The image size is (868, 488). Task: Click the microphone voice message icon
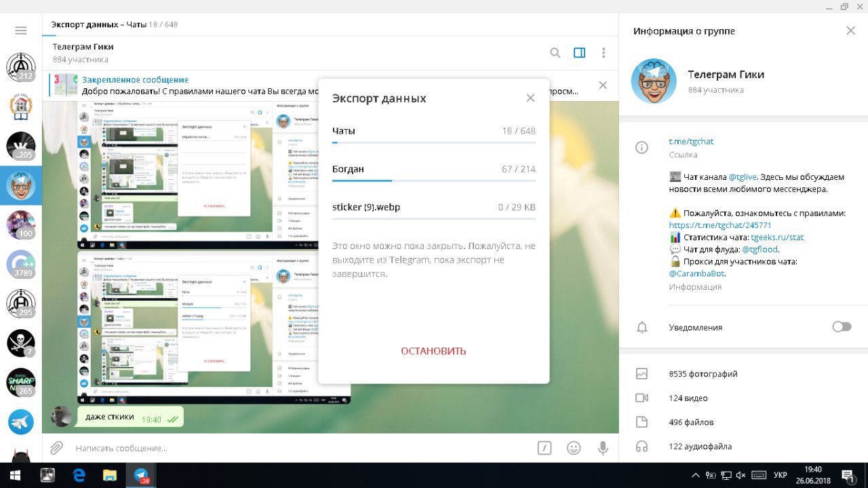pos(602,448)
